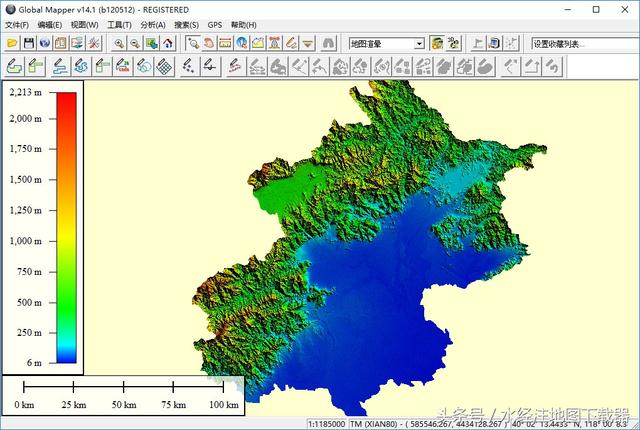Click the 100 km scale bar label
Image resolution: width=640 pixels, height=430 pixels.
[224, 405]
